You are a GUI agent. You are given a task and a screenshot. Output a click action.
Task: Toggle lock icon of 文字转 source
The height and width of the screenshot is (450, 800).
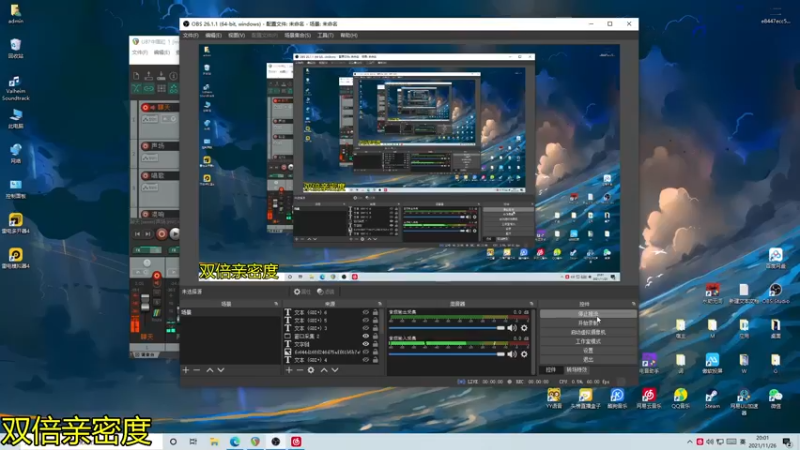[x=376, y=344]
